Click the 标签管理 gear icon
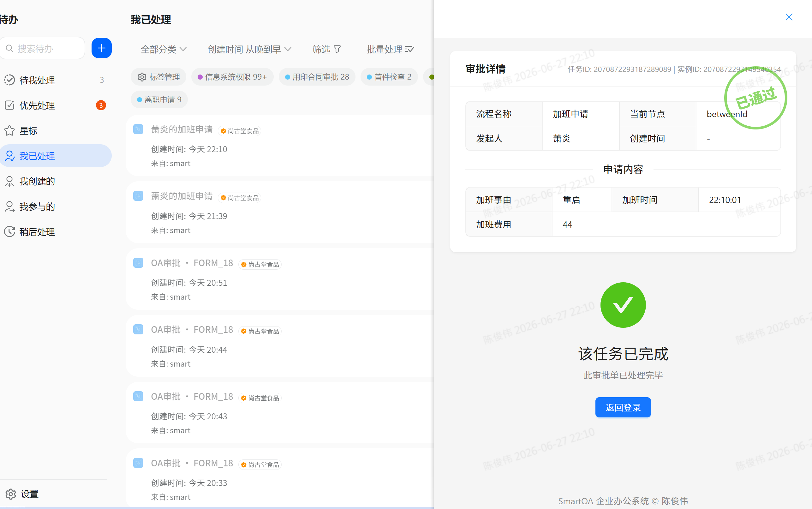Screen dimensions: 812x509 tap(142, 77)
